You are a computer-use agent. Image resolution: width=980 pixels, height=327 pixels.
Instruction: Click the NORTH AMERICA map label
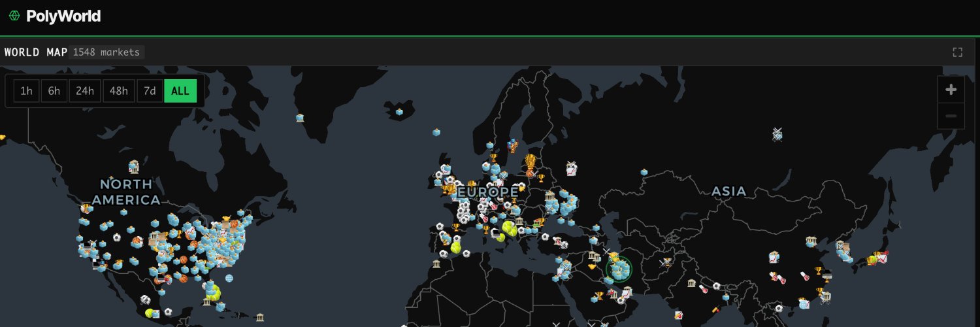(x=126, y=192)
